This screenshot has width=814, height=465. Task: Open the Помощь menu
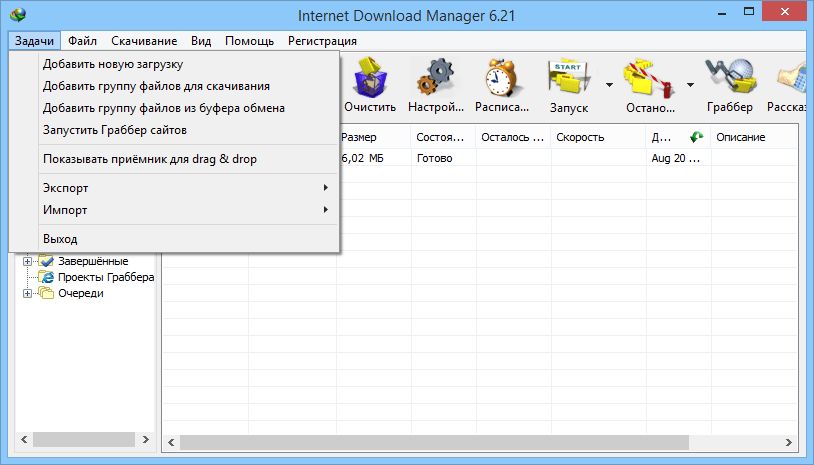pos(250,41)
